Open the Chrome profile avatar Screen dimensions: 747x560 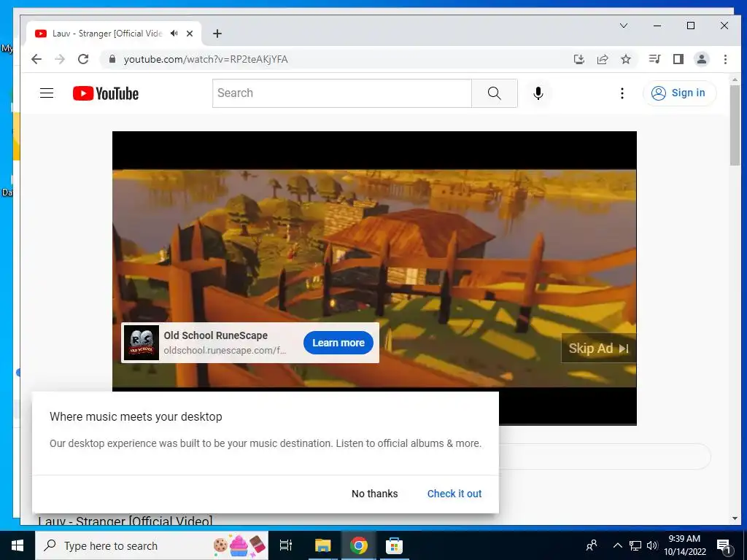[x=702, y=59]
